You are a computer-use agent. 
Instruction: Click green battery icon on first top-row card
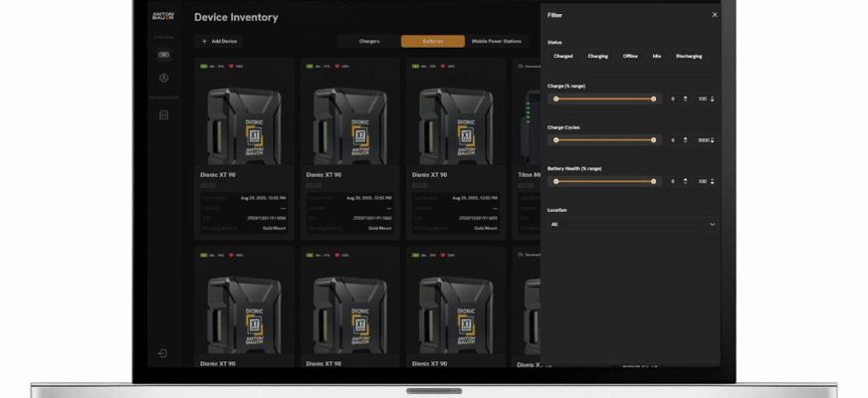[x=204, y=66]
